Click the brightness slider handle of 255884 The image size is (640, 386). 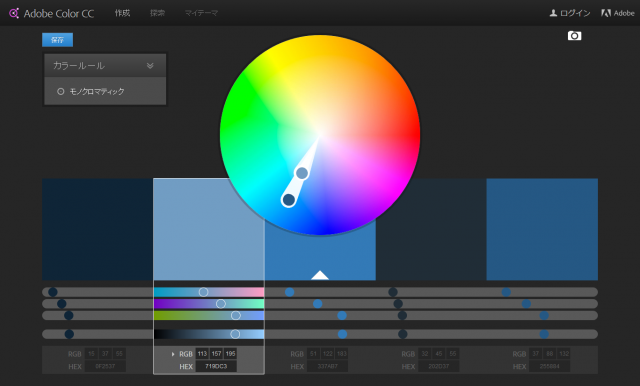coord(544,334)
